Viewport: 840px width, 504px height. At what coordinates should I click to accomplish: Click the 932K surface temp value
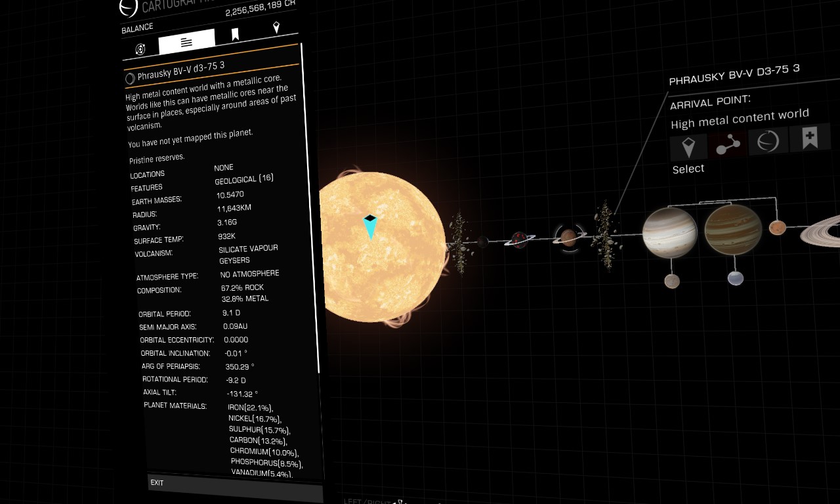pyautogui.click(x=226, y=236)
